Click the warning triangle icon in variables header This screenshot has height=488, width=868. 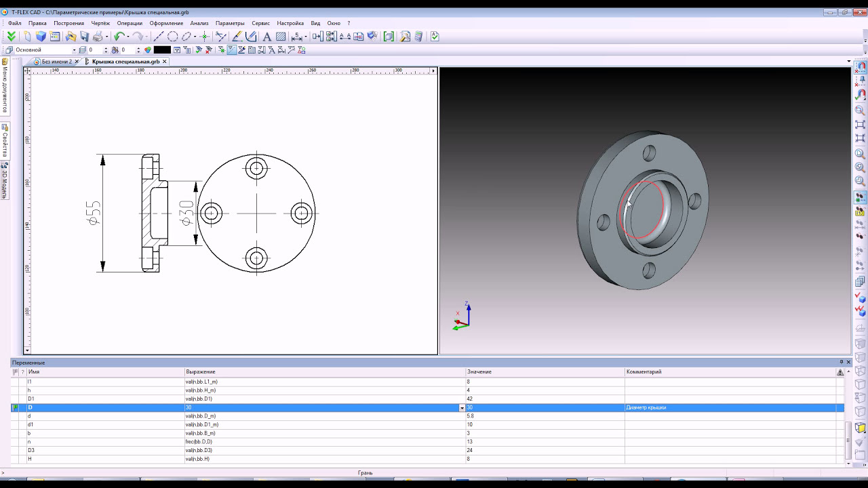[840, 372]
